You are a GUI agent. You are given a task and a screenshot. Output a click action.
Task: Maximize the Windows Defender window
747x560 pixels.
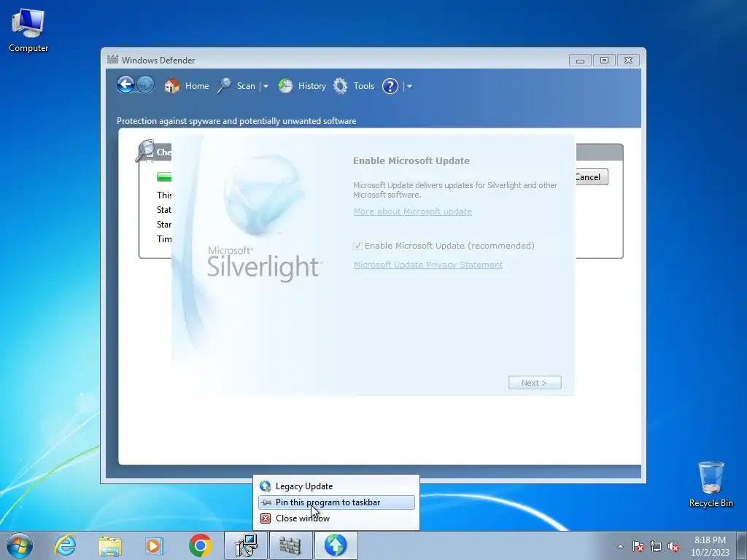(x=604, y=61)
